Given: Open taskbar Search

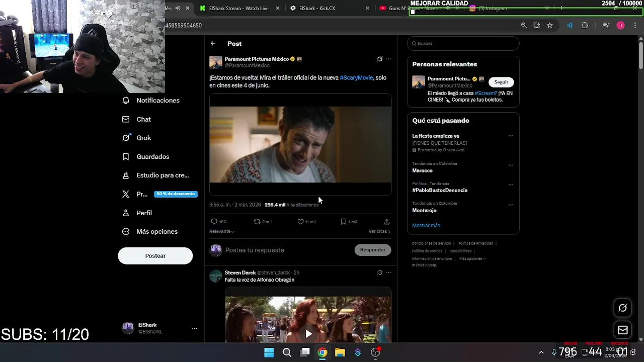Looking at the screenshot, I should click(287, 352).
